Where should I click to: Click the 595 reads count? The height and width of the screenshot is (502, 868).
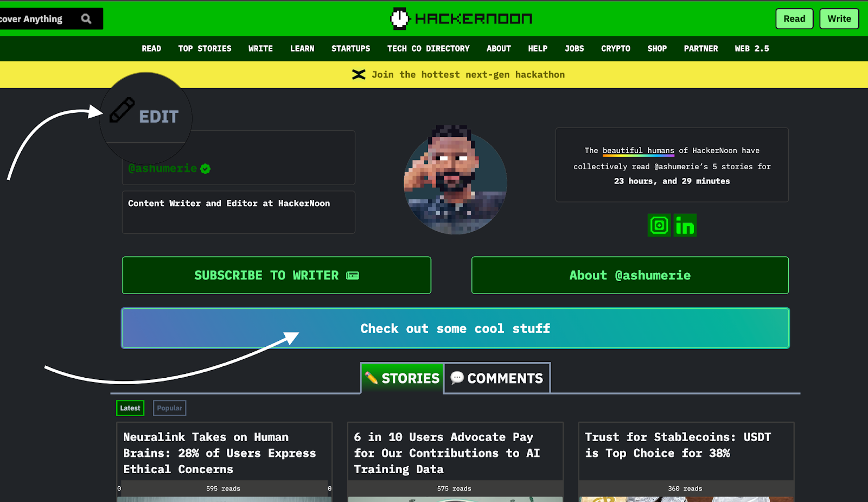[x=223, y=488]
